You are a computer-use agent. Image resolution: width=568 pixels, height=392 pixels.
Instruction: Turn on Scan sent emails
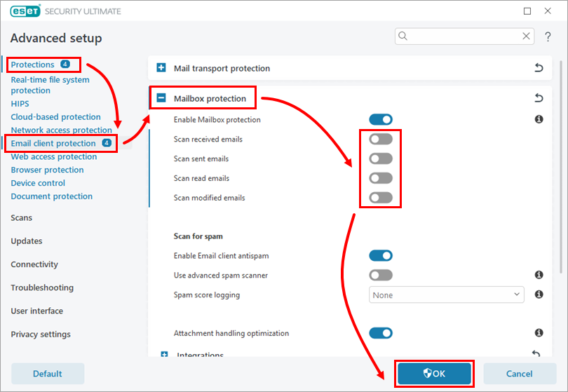[x=381, y=159]
